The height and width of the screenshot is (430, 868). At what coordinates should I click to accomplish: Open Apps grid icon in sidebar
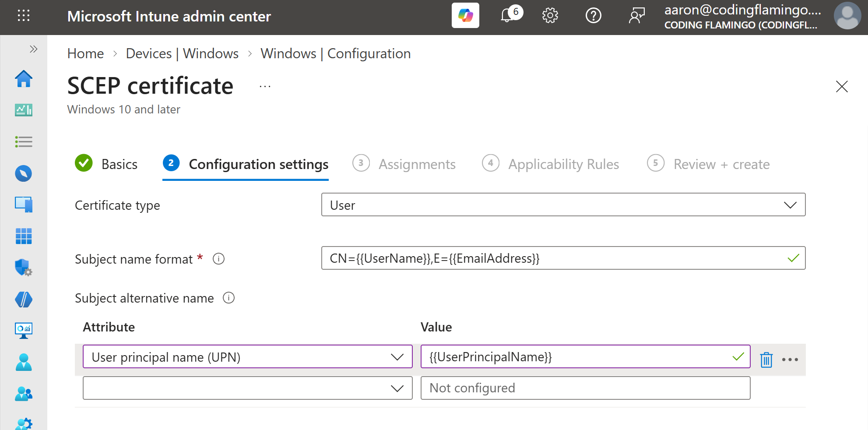24,236
